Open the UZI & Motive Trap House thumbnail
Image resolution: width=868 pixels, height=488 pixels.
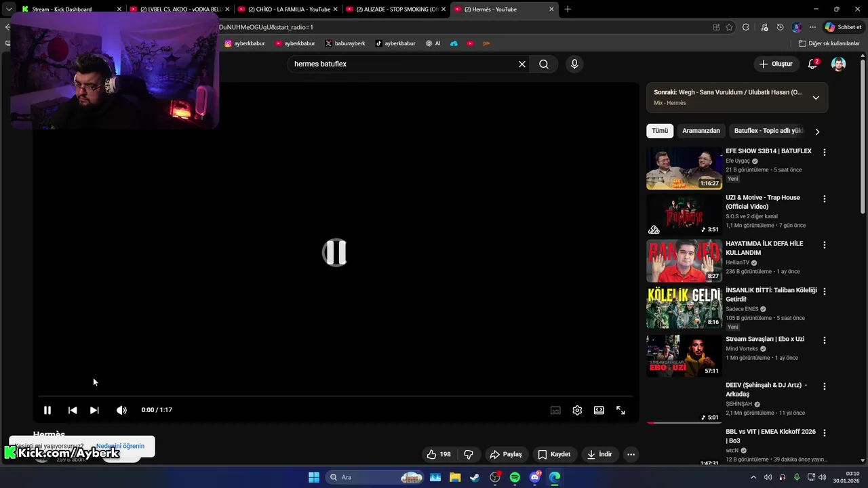tap(684, 214)
